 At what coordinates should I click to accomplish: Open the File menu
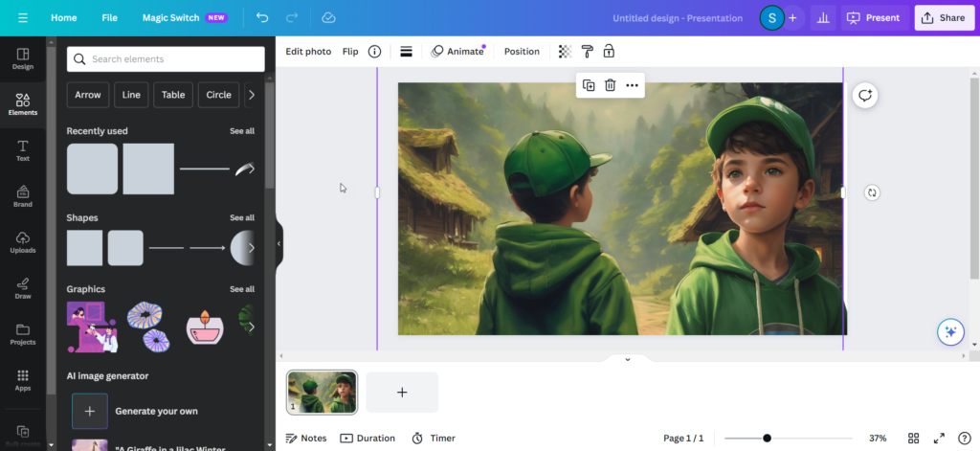point(109,17)
